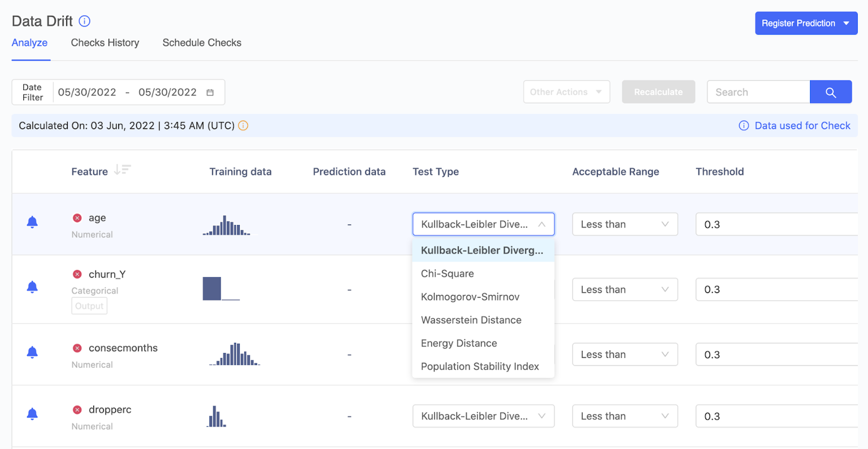Click the bell icon on the age row
Image resolution: width=868 pixels, height=449 pixels.
32,222
